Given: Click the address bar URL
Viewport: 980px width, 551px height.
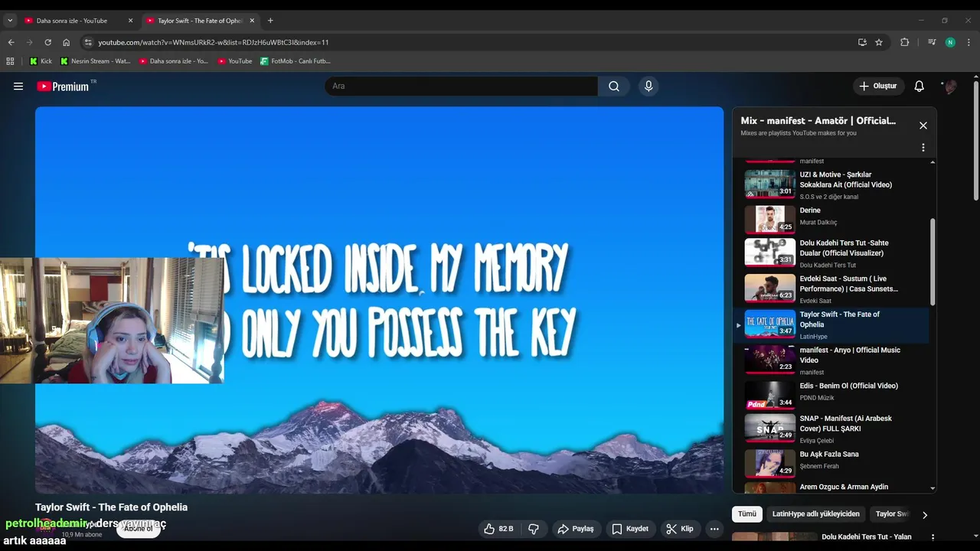Looking at the screenshot, I should point(214,42).
